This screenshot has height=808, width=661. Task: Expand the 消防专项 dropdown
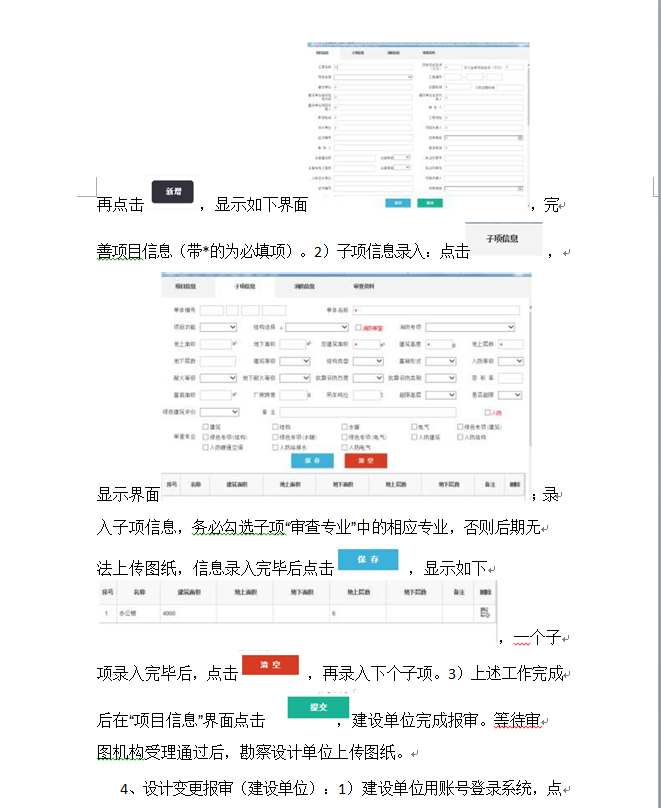[x=469, y=327]
